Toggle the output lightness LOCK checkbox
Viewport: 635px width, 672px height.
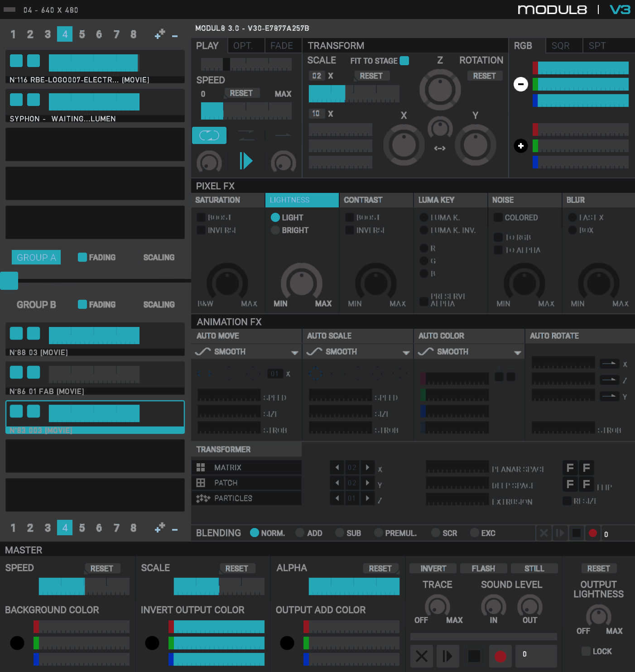[586, 651]
